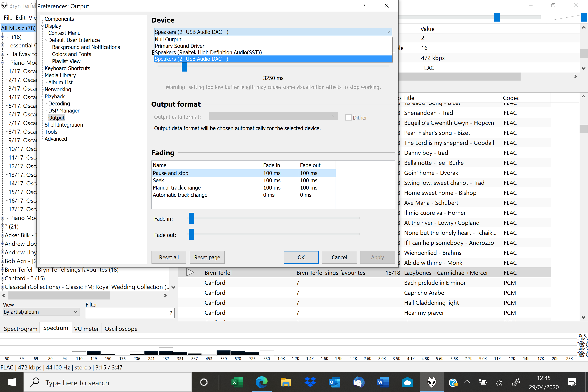Click the Fade in slider handle
Screen dimensions: 588x392
tap(191, 218)
